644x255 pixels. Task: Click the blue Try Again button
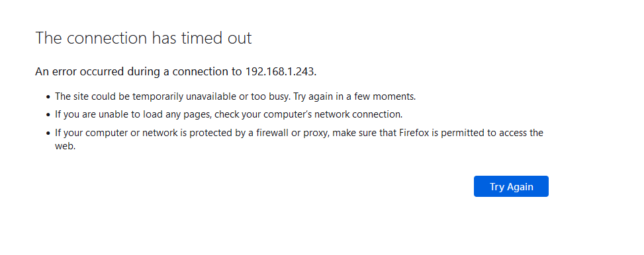pyautogui.click(x=511, y=186)
